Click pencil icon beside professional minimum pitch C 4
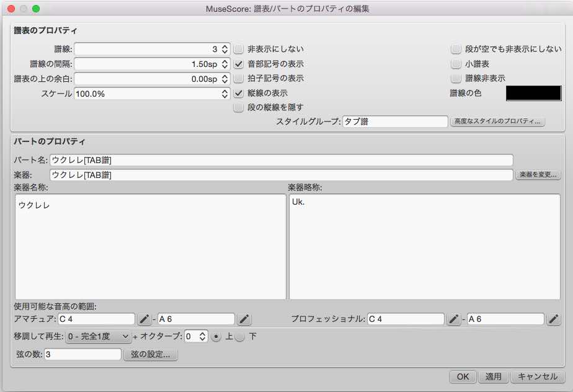The image size is (573, 392). (x=454, y=319)
